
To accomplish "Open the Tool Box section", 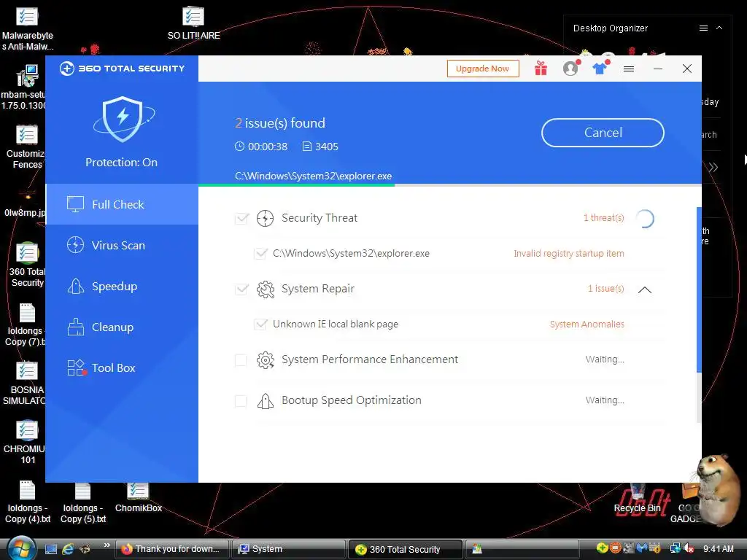I will click(x=122, y=368).
